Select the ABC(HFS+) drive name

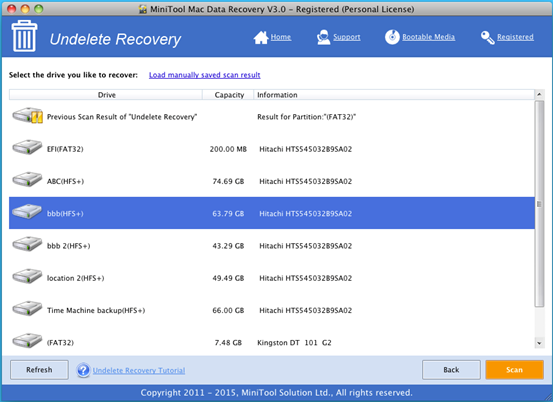click(x=66, y=182)
